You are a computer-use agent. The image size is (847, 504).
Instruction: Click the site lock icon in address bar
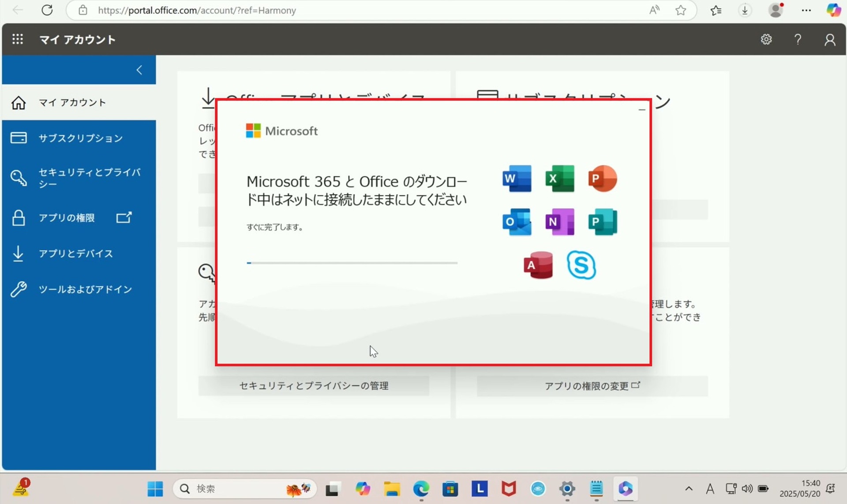[x=83, y=10]
